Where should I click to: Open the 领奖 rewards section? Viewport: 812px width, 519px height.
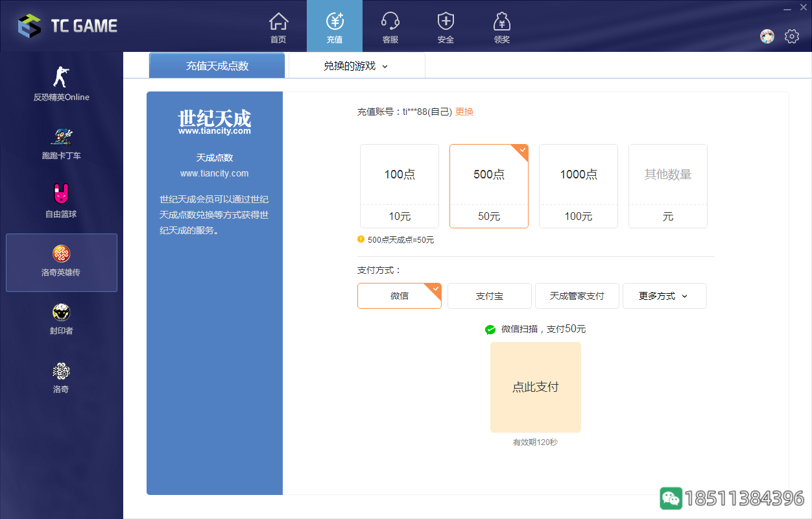pyautogui.click(x=501, y=26)
